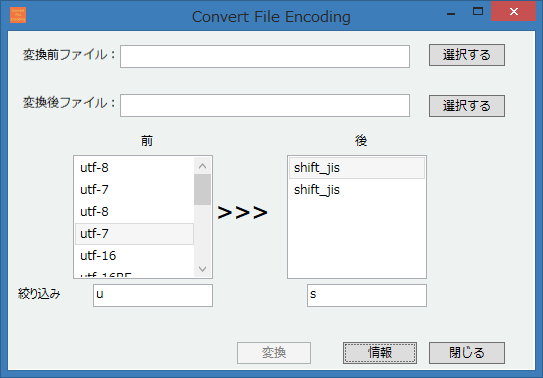
Task: Click the scroll up arrow in source list
Action: (203, 166)
